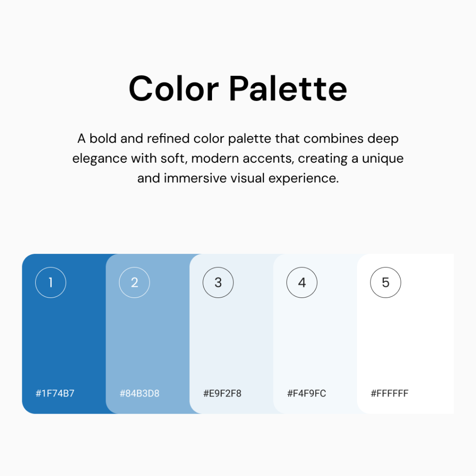Screen dimensions: 476x476
Task: Click the Color Palette heading
Action: [238, 88]
